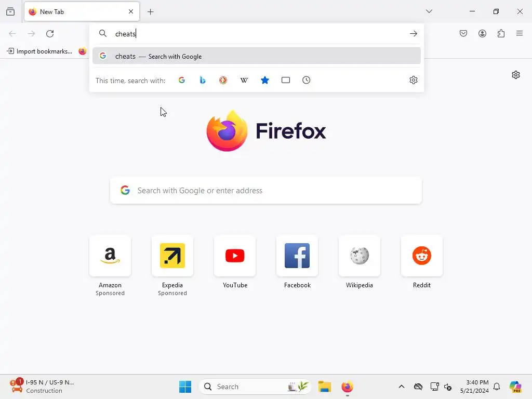Search in History with clock icon
Image resolution: width=532 pixels, height=399 pixels.
[x=307, y=80]
